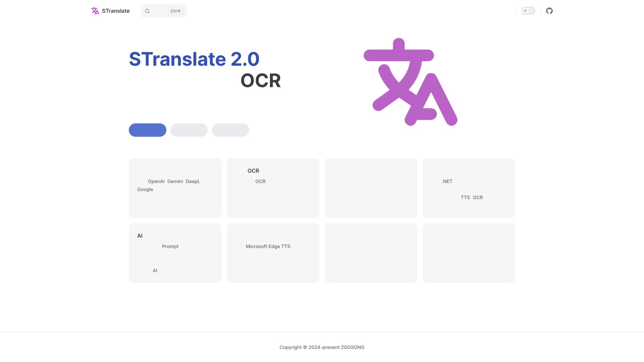Click the blue primary hero button
The width and height of the screenshot is (644, 362).
tap(148, 130)
